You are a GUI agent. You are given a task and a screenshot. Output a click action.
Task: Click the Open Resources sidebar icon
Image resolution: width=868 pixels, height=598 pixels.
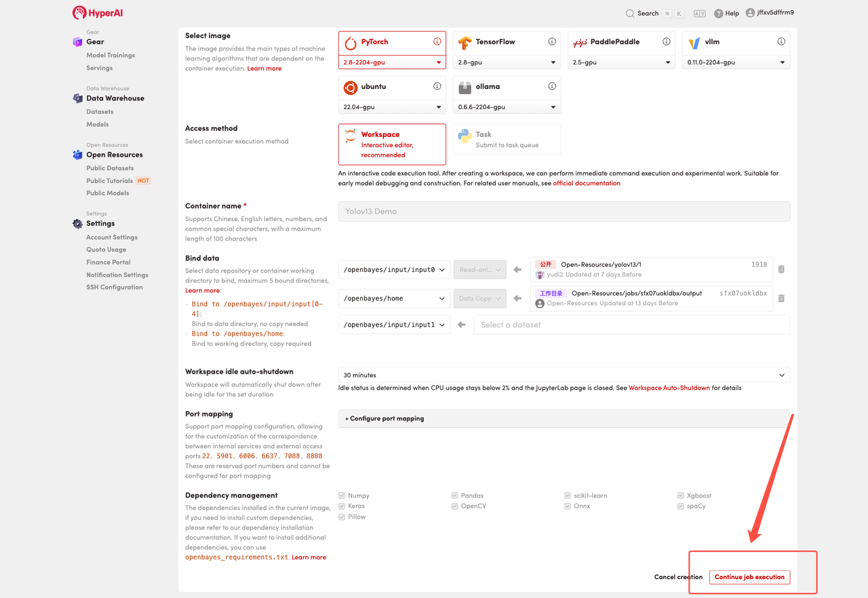77,155
